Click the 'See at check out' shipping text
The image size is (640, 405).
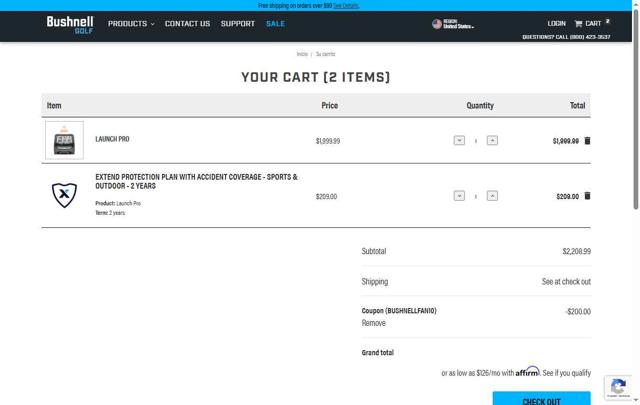(566, 281)
